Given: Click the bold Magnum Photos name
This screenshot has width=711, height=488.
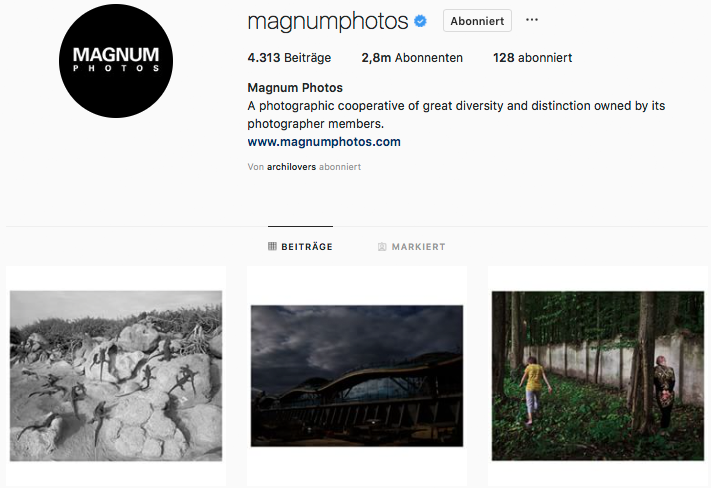Looking at the screenshot, I should (x=295, y=88).
